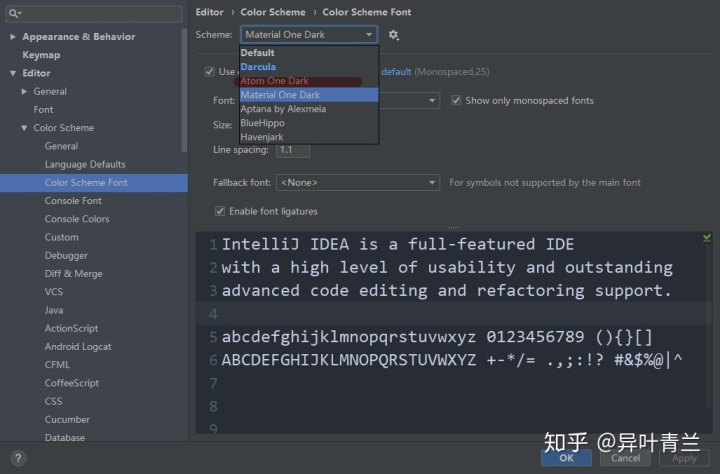Collapse the Editor tree node
Image resolution: width=720 pixels, height=474 pixels.
click(13, 73)
